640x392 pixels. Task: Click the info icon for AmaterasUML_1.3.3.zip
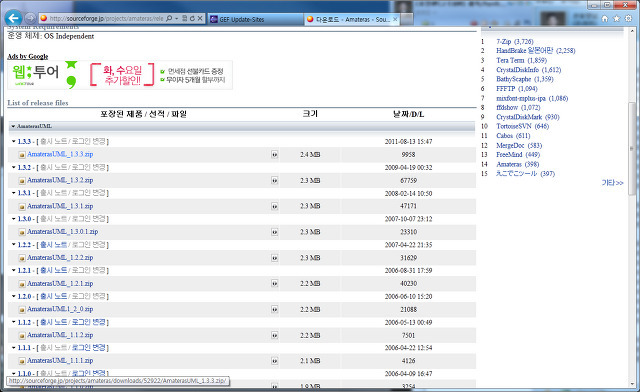click(275, 154)
